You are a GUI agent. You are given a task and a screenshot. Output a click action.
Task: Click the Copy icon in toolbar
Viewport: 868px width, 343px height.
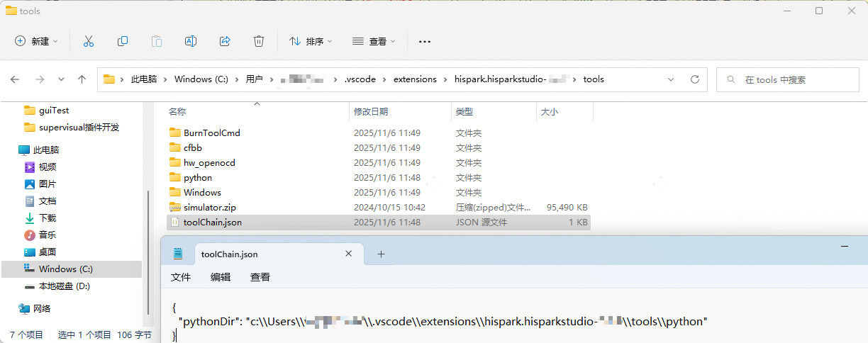(x=123, y=41)
